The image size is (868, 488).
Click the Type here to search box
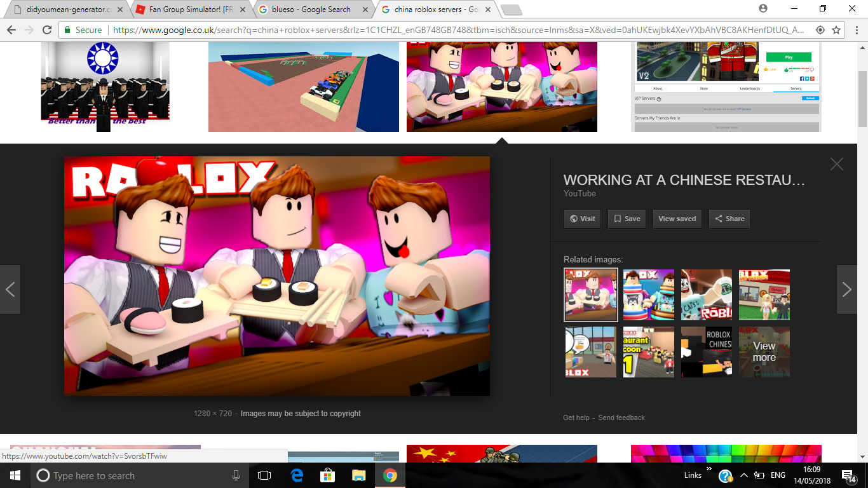pyautogui.click(x=140, y=475)
